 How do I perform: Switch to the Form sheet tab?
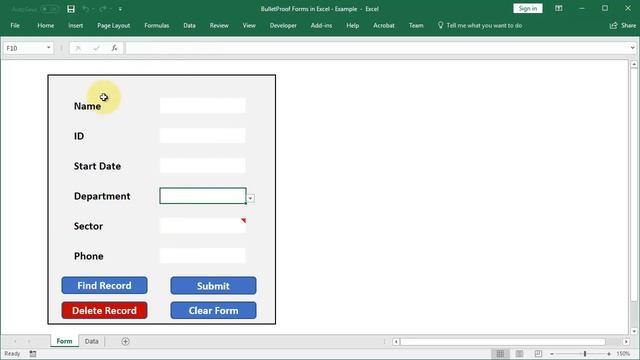pos(64,341)
